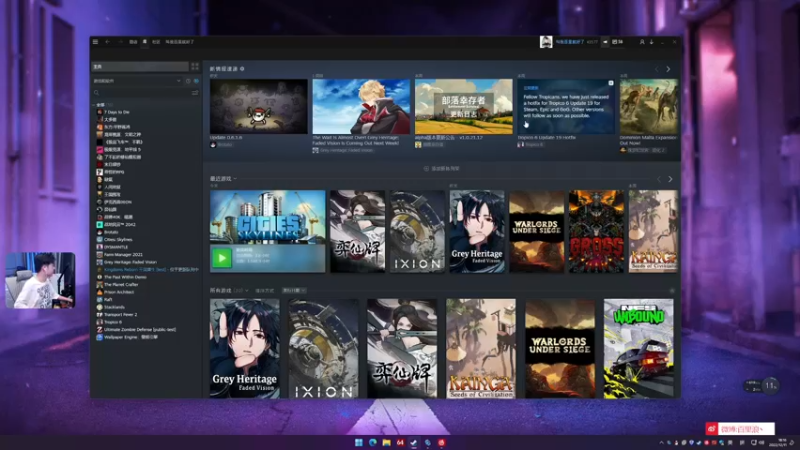Click Brotato link under update news

[x=225, y=144]
